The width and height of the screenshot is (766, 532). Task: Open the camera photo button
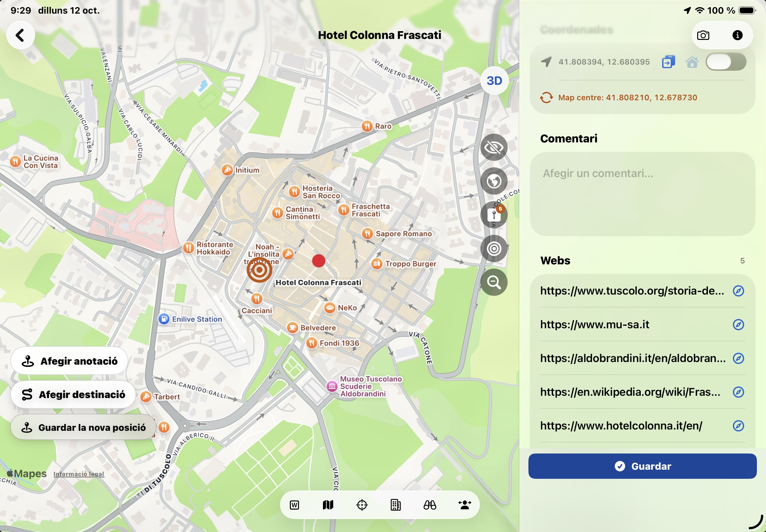(x=703, y=35)
